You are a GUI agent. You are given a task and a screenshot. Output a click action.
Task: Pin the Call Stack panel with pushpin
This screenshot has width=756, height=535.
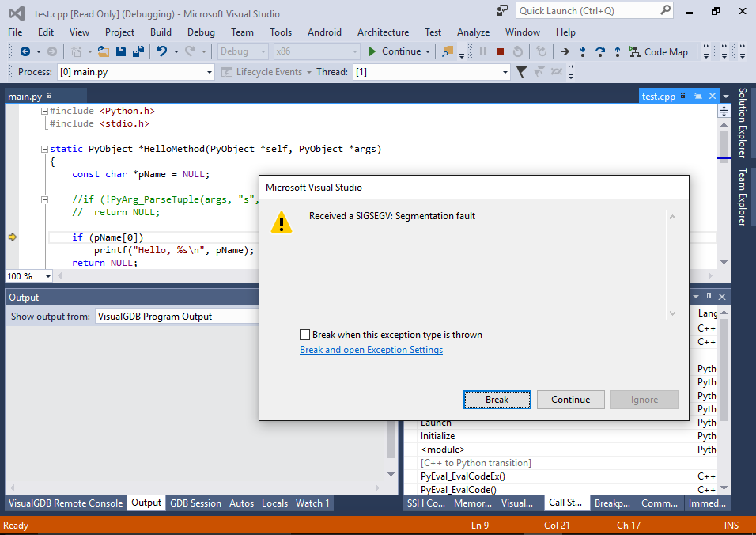(x=709, y=297)
